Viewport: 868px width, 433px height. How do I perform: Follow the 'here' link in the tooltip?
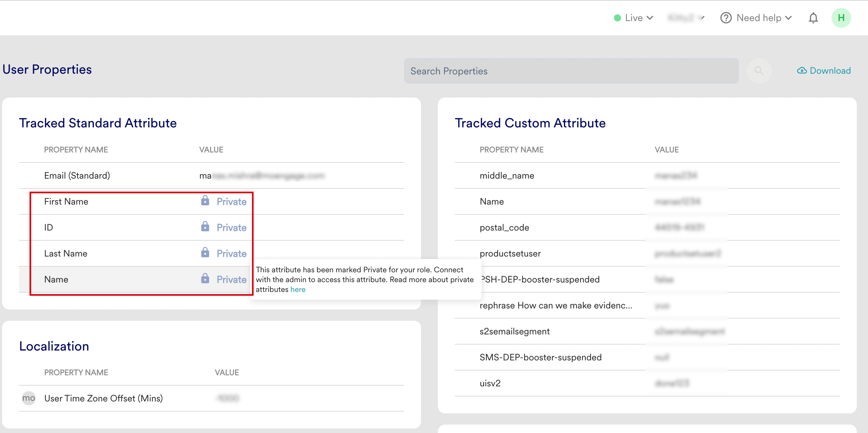click(298, 289)
